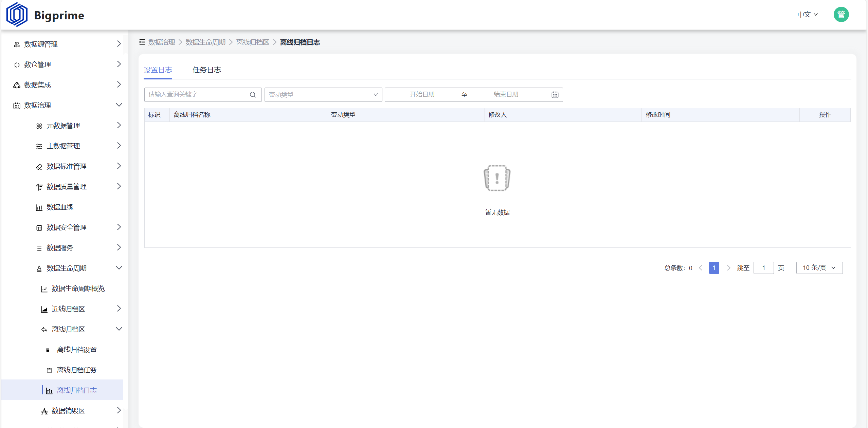
Task: Click the 结束日期 date field
Action: [x=506, y=95]
